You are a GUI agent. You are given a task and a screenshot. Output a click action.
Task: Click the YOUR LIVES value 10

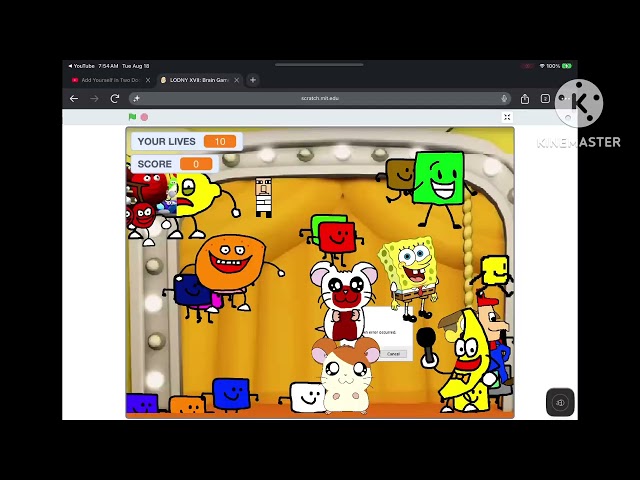(x=220, y=141)
